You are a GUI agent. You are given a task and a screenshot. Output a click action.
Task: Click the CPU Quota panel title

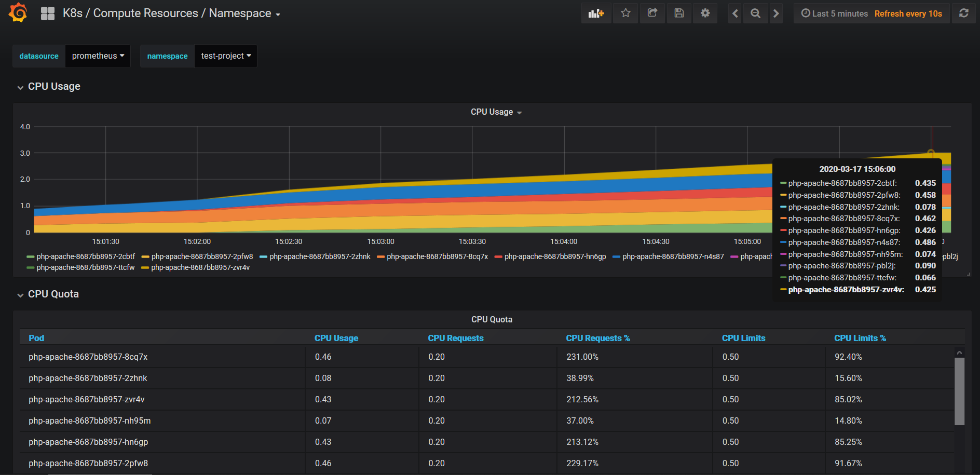[492, 319]
